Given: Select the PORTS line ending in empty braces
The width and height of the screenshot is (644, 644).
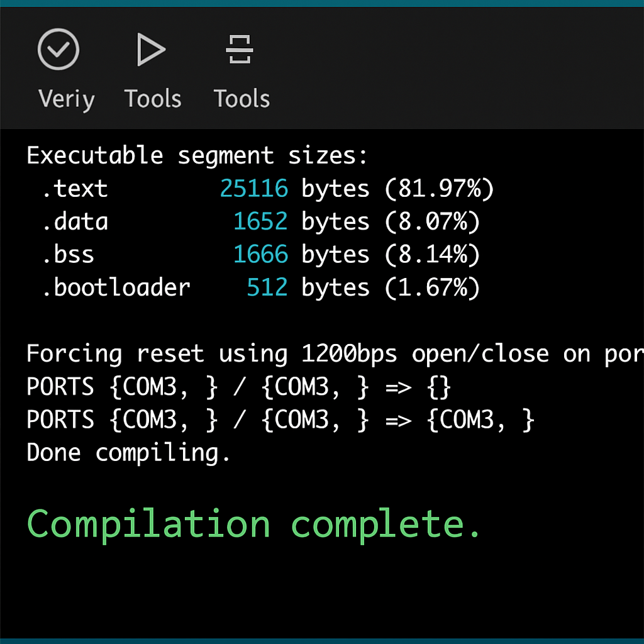Looking at the screenshot, I should [x=239, y=387].
